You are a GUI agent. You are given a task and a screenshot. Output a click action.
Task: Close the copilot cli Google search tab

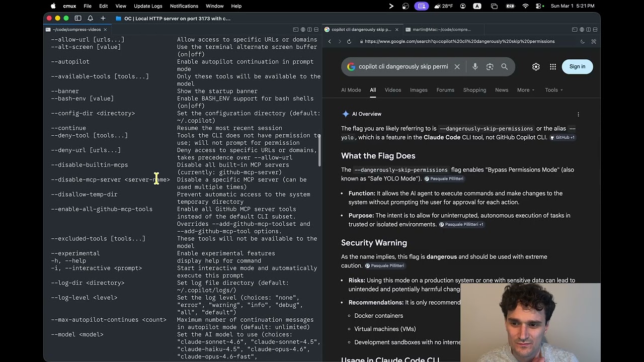(396, 30)
